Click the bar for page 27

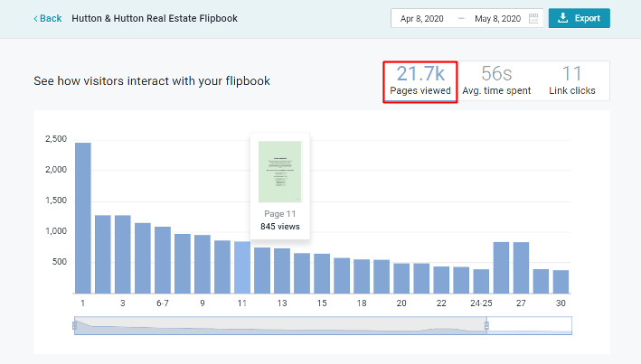click(x=521, y=267)
